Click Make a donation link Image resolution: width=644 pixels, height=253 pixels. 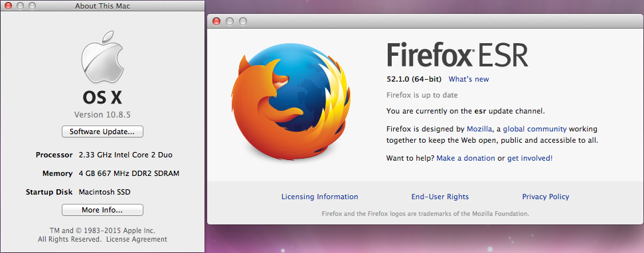pos(466,158)
